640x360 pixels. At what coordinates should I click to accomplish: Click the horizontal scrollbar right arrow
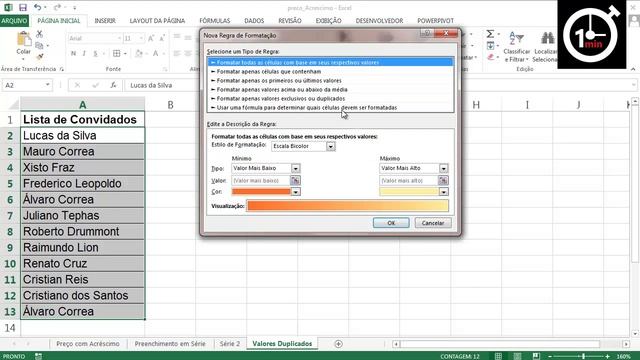click(626, 344)
